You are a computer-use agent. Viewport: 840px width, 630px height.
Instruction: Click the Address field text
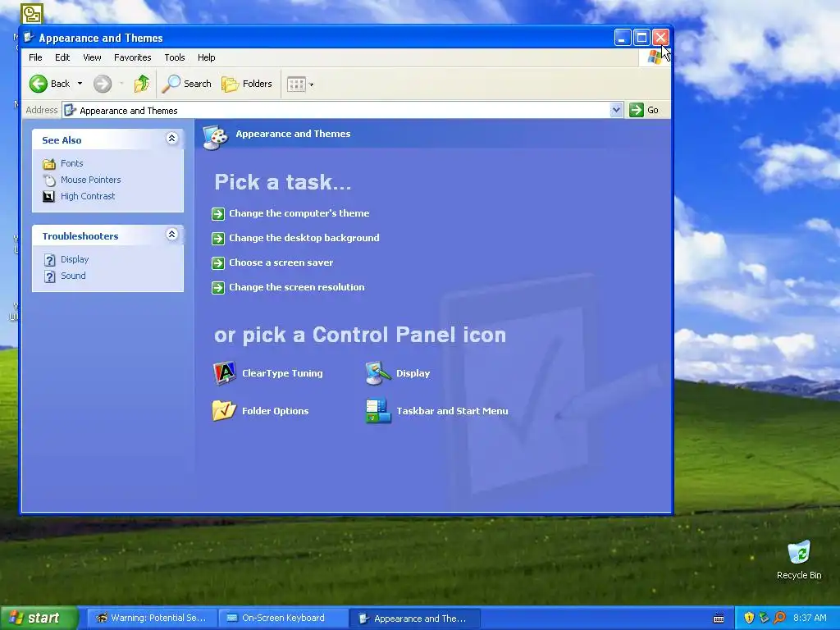pos(129,111)
